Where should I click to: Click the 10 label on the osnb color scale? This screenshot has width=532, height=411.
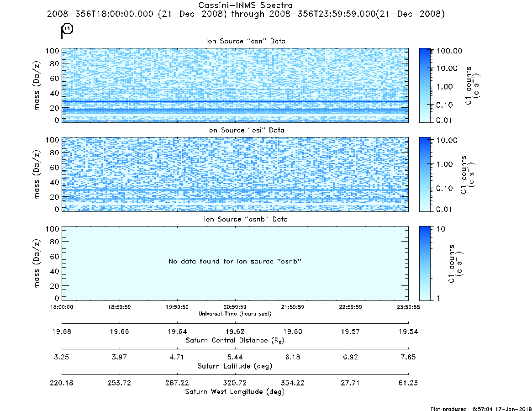441,229
